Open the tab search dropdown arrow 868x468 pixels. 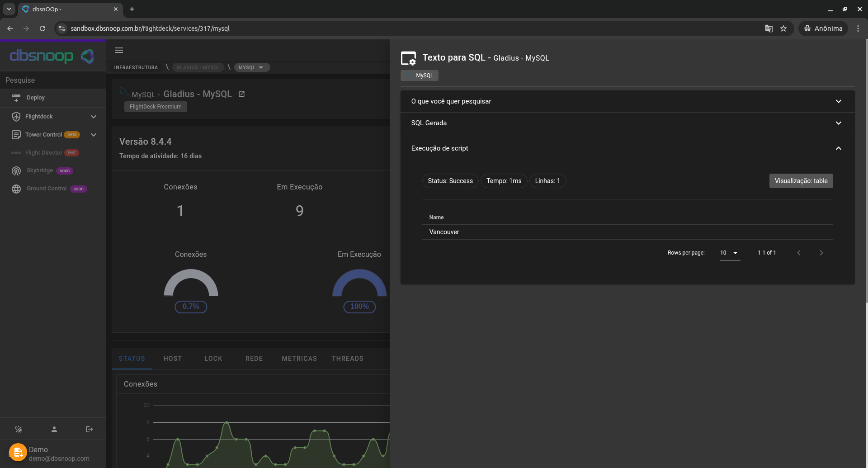point(9,9)
